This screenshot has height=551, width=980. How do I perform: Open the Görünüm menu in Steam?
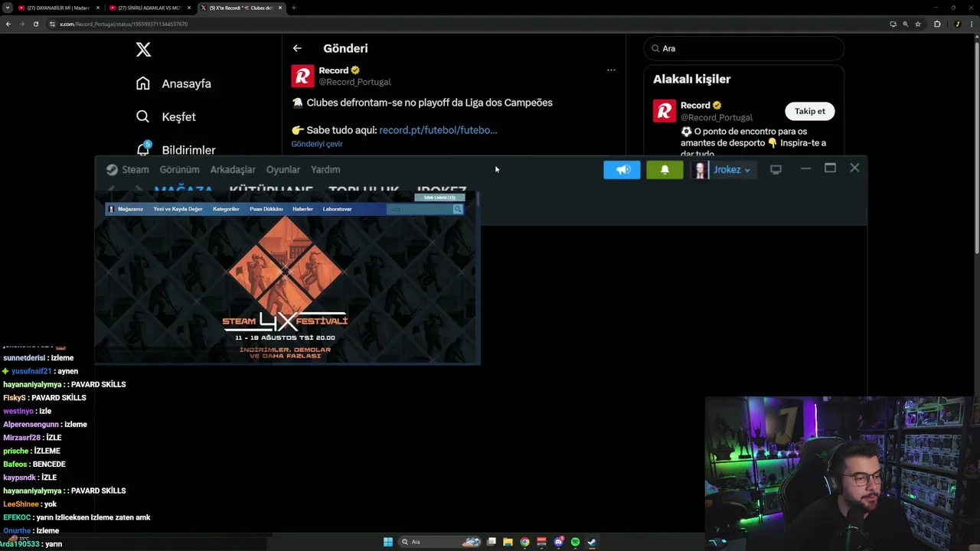coord(179,170)
